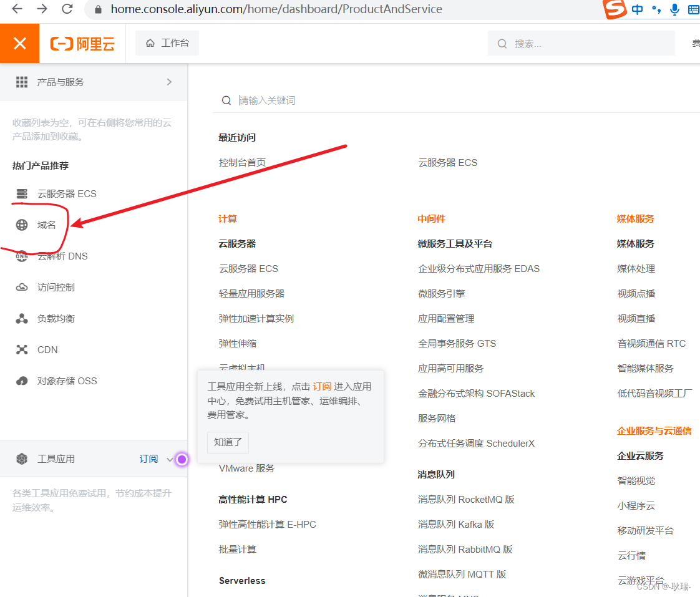The image size is (700, 597).
Task: Open 域名 in the sidebar
Action: point(46,225)
